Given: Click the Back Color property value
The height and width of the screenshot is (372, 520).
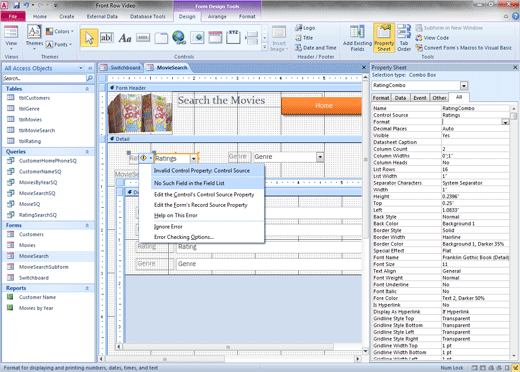Looking at the screenshot, I should pos(475,223).
